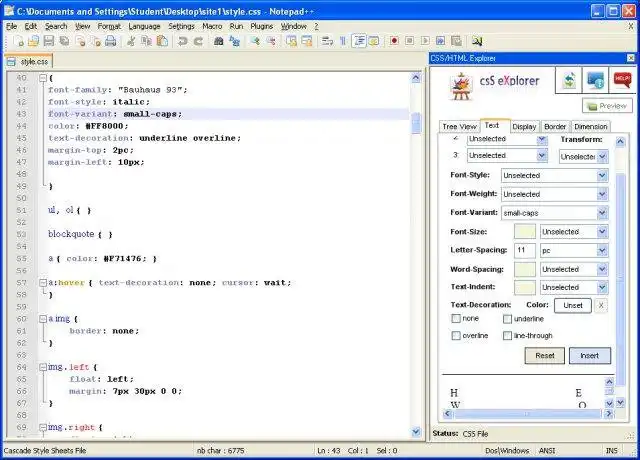Click the Zoom In toolbar icon
Viewport: 640px width, 460px height.
(x=255, y=41)
